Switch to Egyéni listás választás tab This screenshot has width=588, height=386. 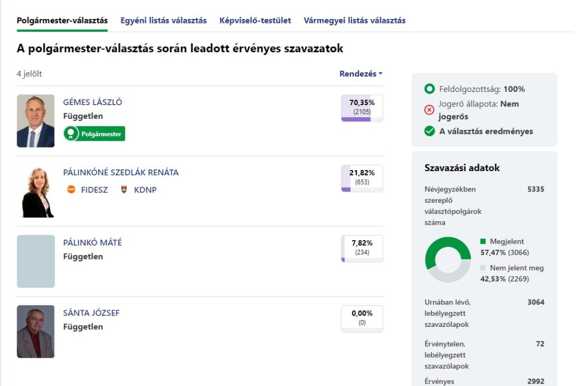point(163,21)
